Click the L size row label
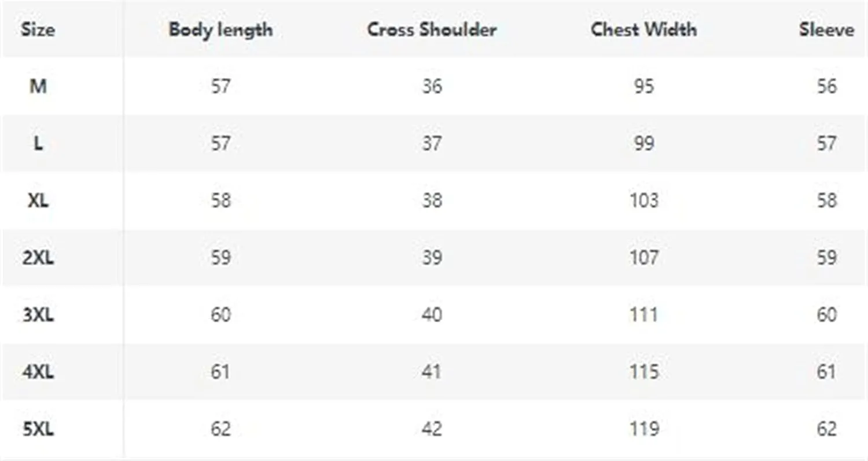 (38, 143)
